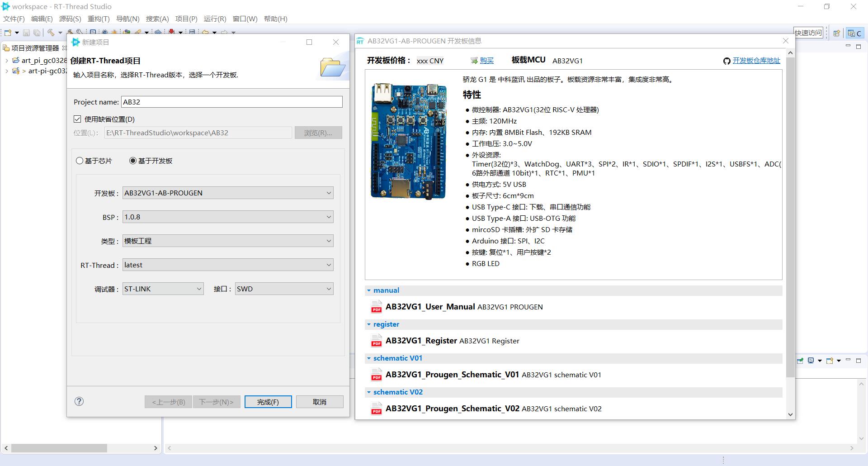Viewport: 868px width, 466px height.
Task: Click the Open Perspective icon
Action: tap(836, 33)
